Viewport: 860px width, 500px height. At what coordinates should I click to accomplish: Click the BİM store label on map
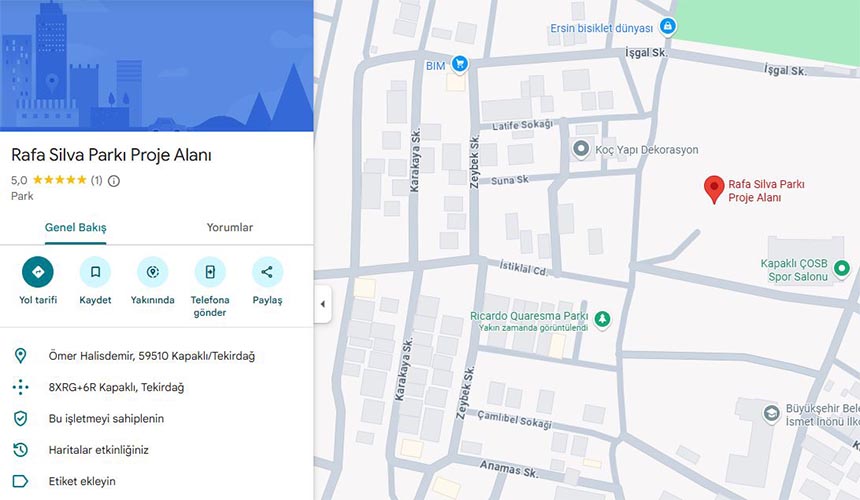435,66
